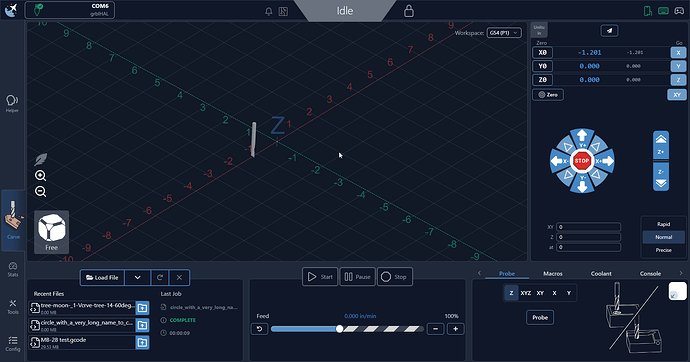Viewport: 690px width, 362px height.
Task: Switch to the Console tab
Action: [x=650, y=274]
